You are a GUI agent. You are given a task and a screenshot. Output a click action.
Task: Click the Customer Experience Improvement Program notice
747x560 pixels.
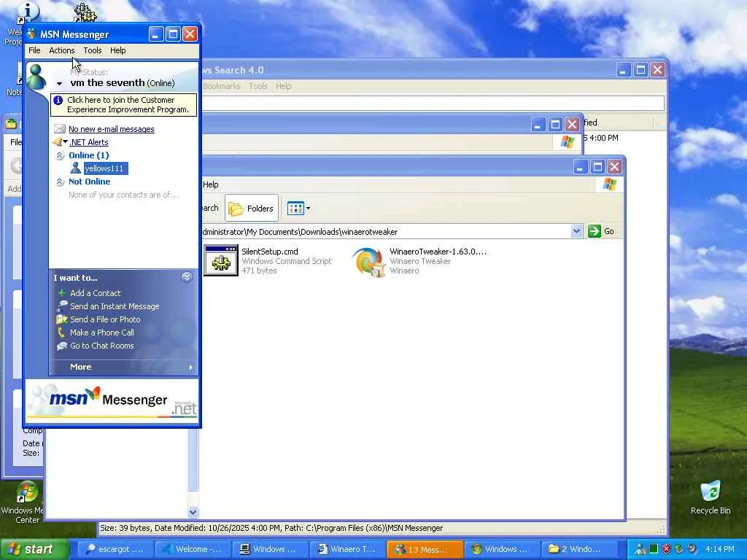point(123,105)
